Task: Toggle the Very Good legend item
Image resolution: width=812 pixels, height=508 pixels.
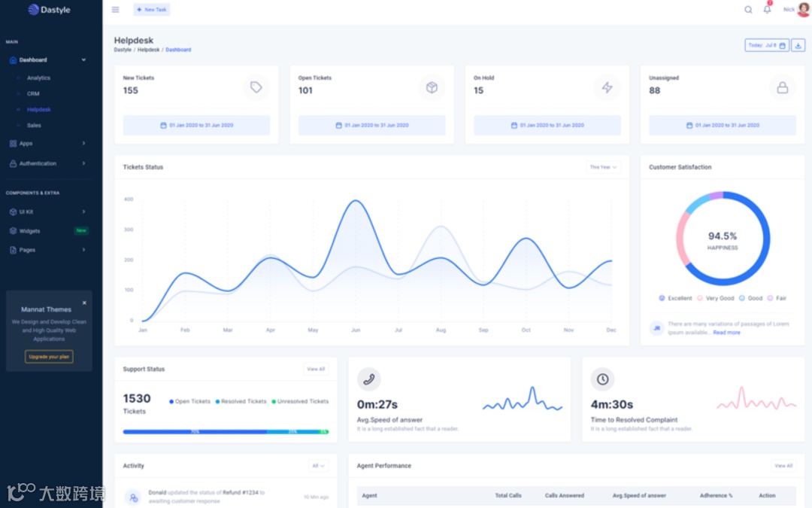Action: (x=716, y=298)
